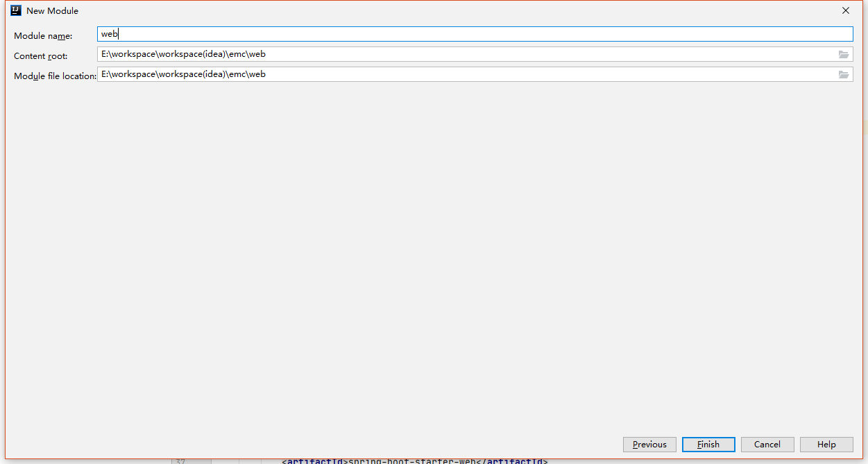Screen dimensions: 868x464
Task: Cancel the new module wizard
Action: [x=767, y=445]
